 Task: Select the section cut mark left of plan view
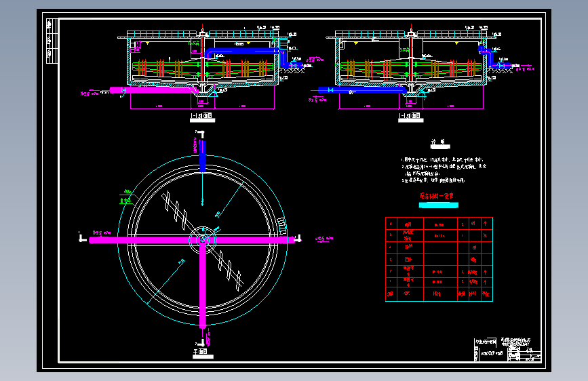pyautogui.click(x=83, y=237)
